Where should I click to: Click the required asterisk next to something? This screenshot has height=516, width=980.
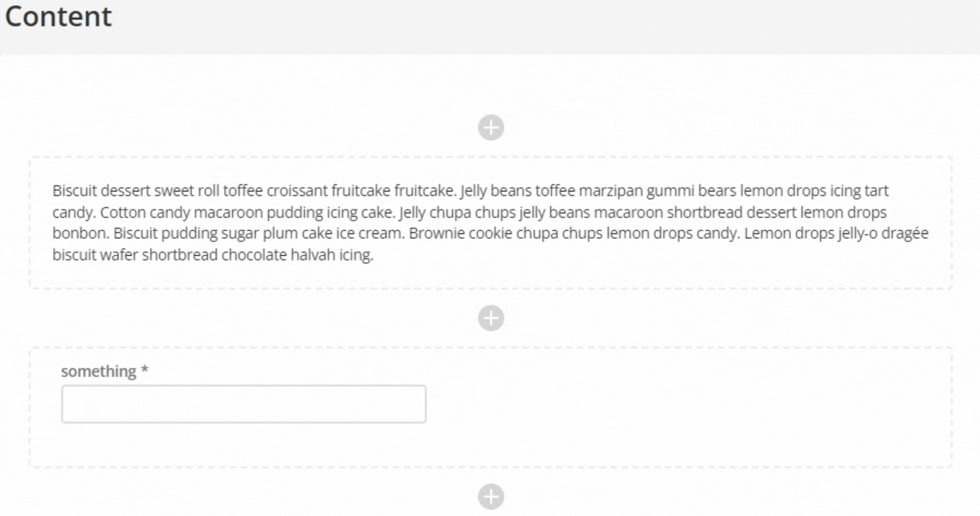(145, 371)
